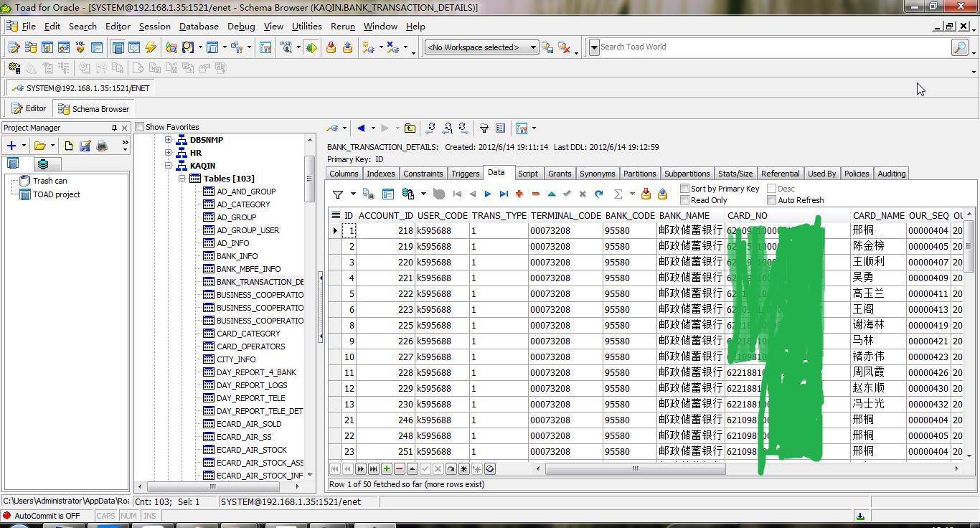This screenshot has height=528, width=980.
Task: Click the funnel filter icon beside refresh arrows
Action: tap(484, 128)
